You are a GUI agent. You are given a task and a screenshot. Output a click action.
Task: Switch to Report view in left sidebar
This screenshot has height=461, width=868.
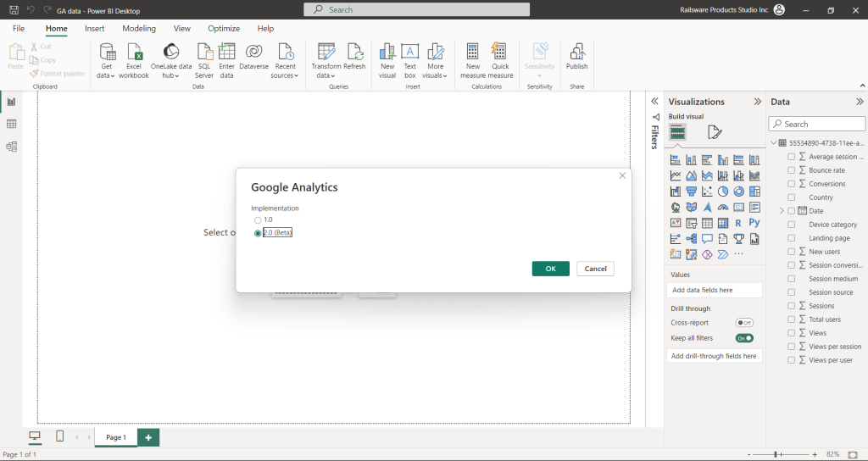[11, 102]
